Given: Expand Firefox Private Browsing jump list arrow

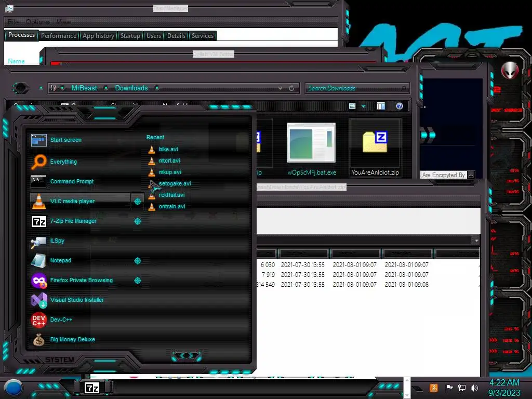Looking at the screenshot, I should click(x=137, y=281).
